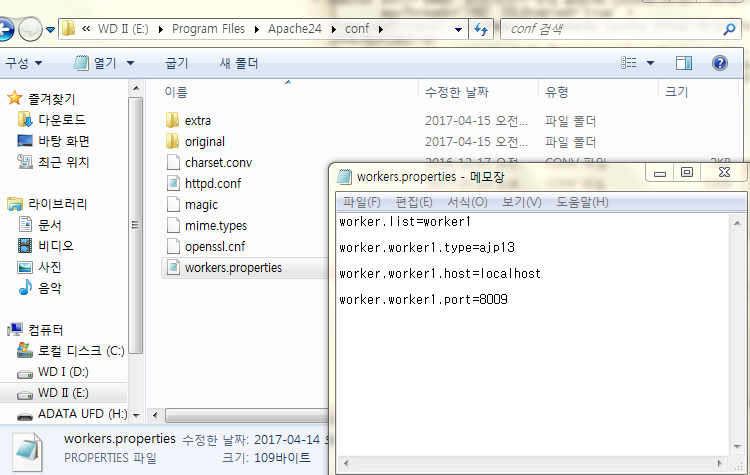This screenshot has height=475, width=750.
Task: Select the mime.types file
Action: click(216, 225)
